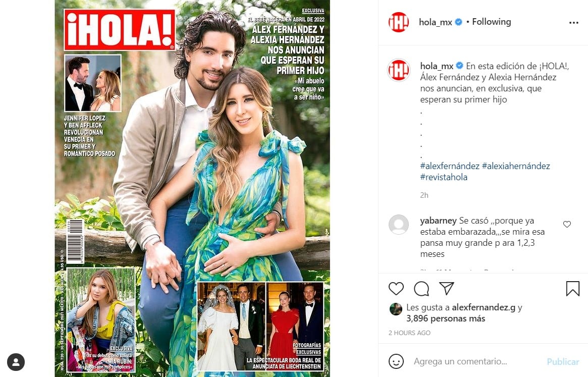The height and width of the screenshot is (377, 588).
Task: Open the #alexfernández hashtag
Action: [450, 166]
